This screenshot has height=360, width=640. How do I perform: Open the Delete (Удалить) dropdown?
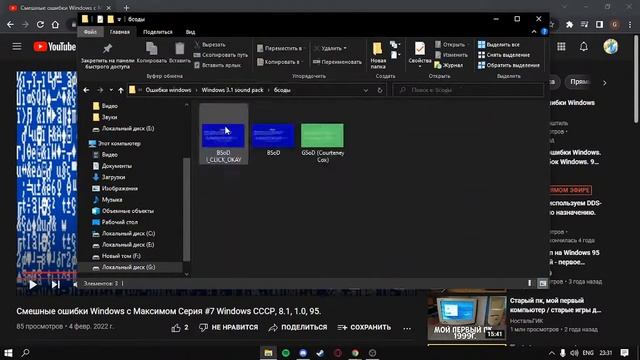click(x=331, y=48)
